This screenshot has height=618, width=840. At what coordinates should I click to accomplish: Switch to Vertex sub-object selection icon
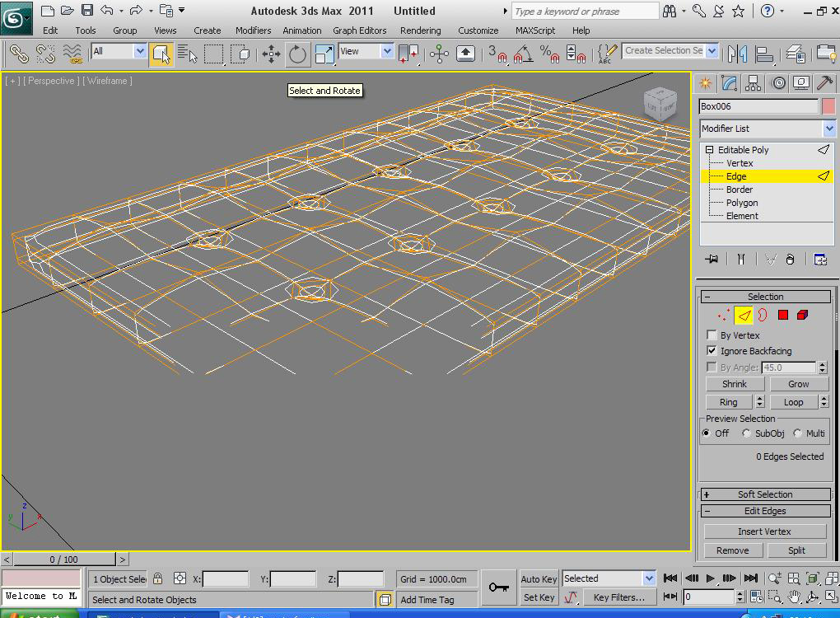pos(724,315)
